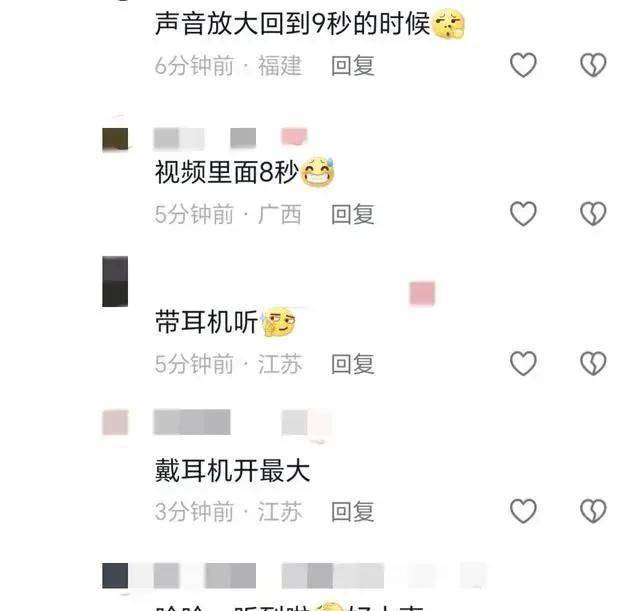The height and width of the screenshot is (611, 640).
Task: Reply to the comment from 福建
Action: tap(353, 66)
